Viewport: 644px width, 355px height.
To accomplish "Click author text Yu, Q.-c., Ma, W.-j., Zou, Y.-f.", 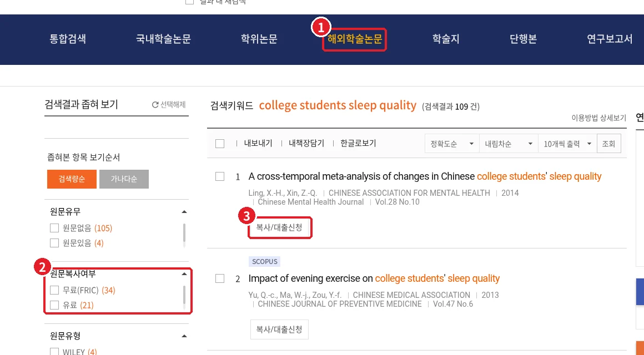I will pos(295,295).
